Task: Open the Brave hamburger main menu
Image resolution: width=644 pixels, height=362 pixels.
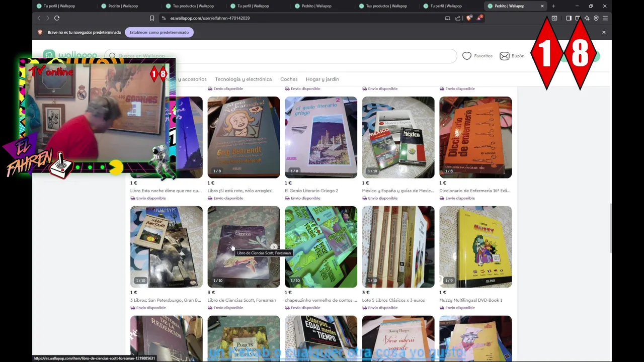Action: pyautogui.click(x=605, y=18)
